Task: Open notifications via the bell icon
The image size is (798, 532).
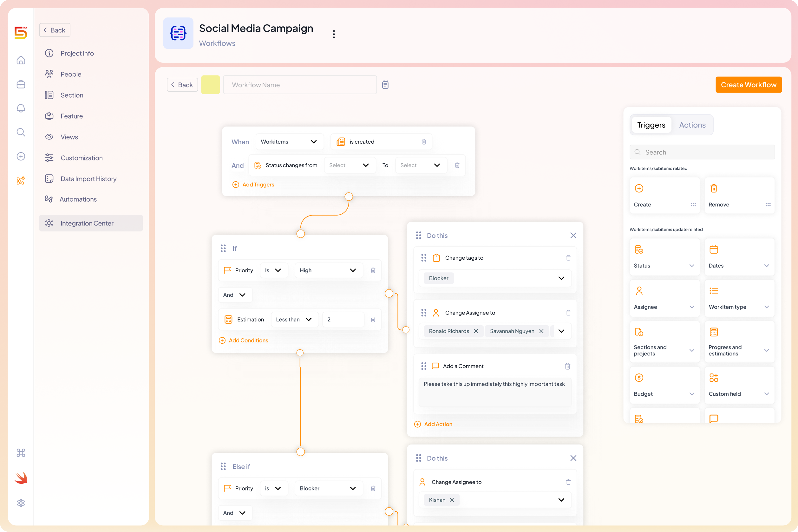Action: click(x=21, y=108)
